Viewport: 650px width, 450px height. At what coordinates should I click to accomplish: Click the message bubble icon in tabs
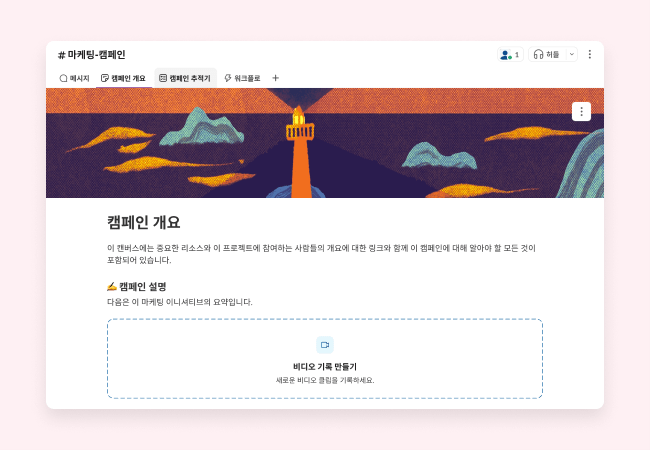click(x=63, y=78)
